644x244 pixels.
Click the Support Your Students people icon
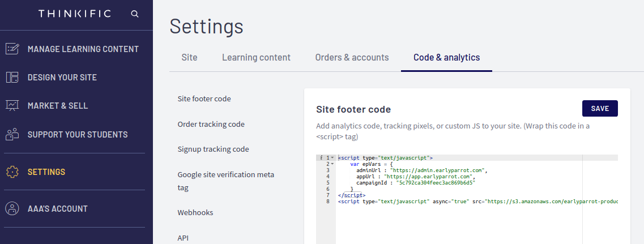tap(12, 134)
